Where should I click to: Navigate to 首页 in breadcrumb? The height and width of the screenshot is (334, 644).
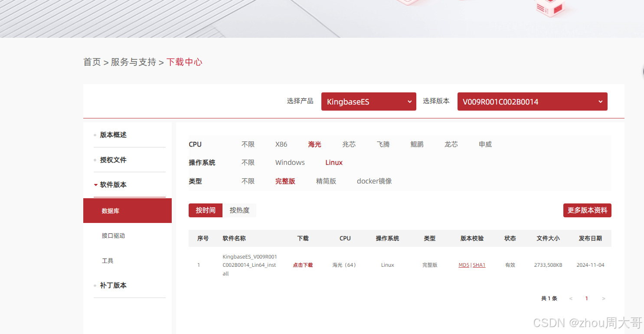click(x=92, y=62)
